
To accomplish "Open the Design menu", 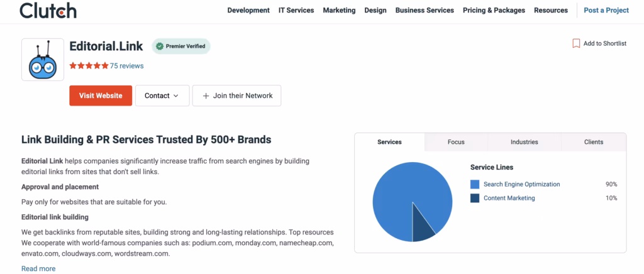I will (375, 10).
